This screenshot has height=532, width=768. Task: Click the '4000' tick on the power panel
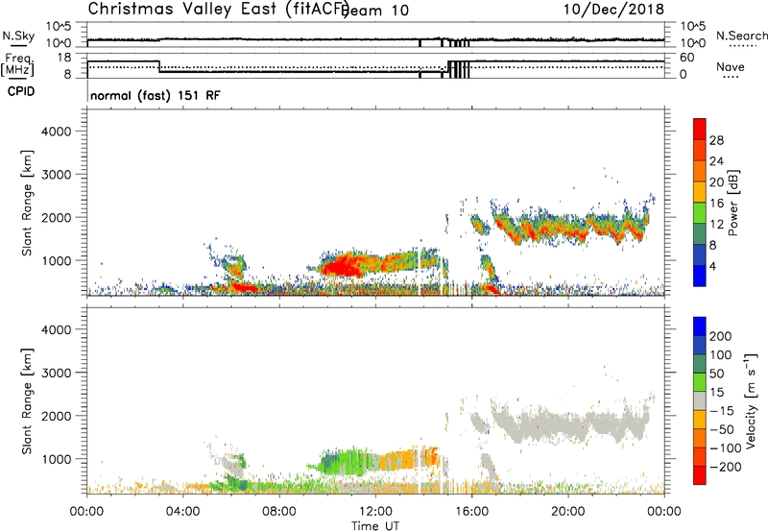[56, 132]
